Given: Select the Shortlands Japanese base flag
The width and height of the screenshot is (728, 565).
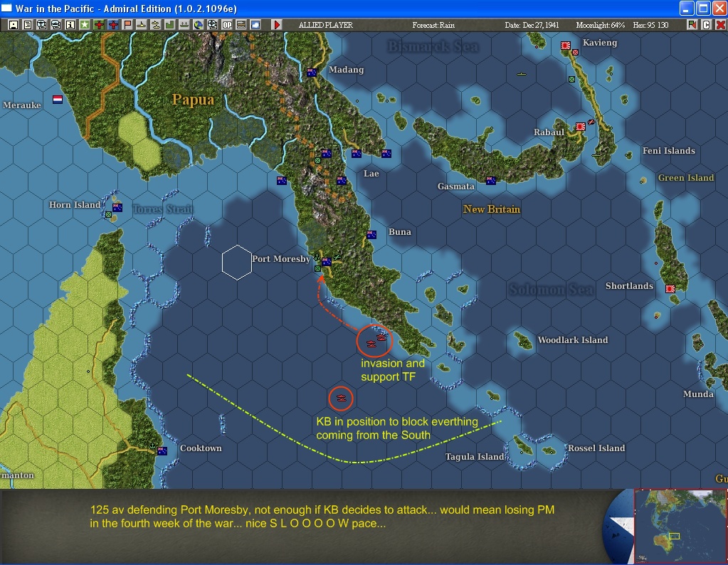Looking at the screenshot, I should coord(670,289).
